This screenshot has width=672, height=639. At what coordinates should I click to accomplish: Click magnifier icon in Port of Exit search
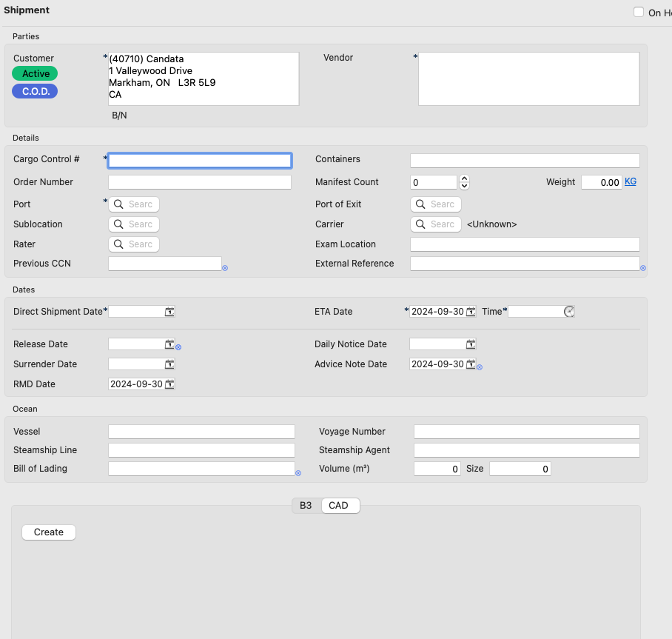point(420,204)
